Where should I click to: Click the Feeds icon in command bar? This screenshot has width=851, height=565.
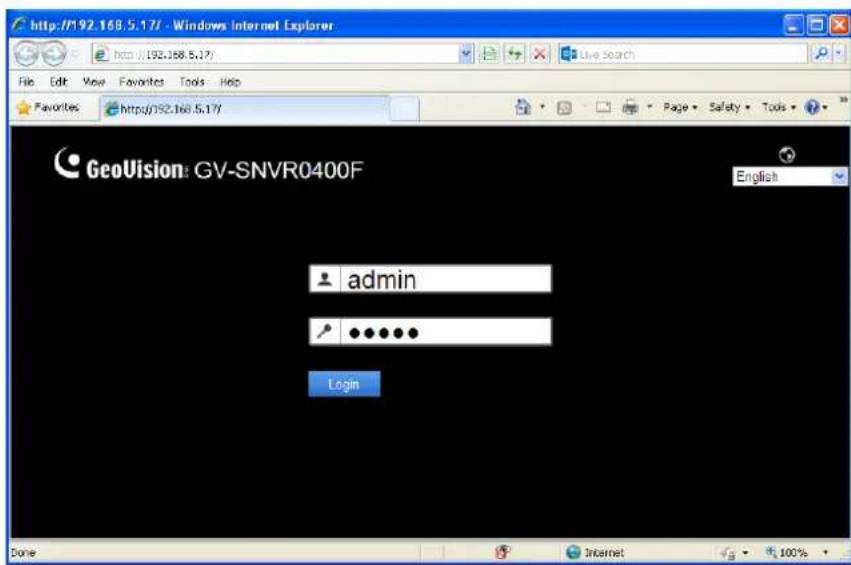(x=564, y=107)
